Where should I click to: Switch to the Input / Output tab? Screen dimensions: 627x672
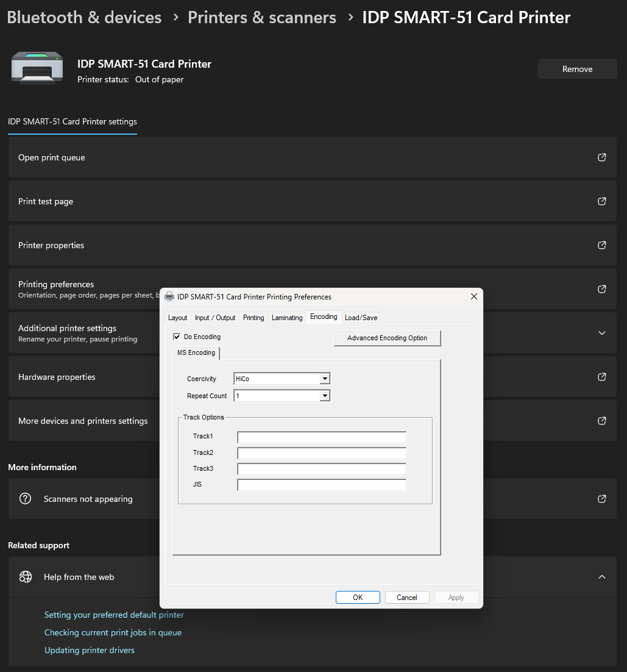[215, 318]
